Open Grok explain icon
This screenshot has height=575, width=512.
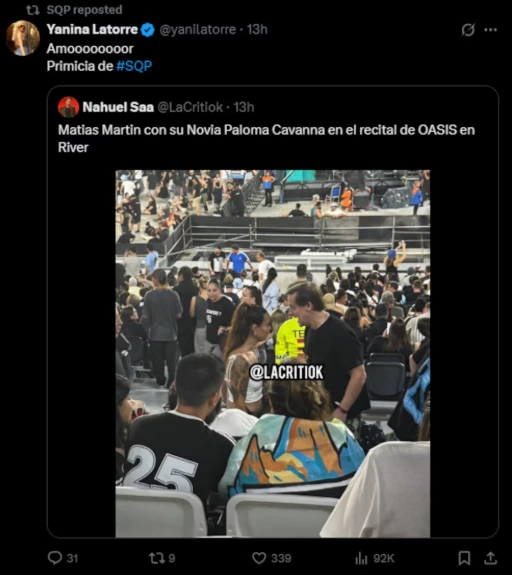click(468, 30)
